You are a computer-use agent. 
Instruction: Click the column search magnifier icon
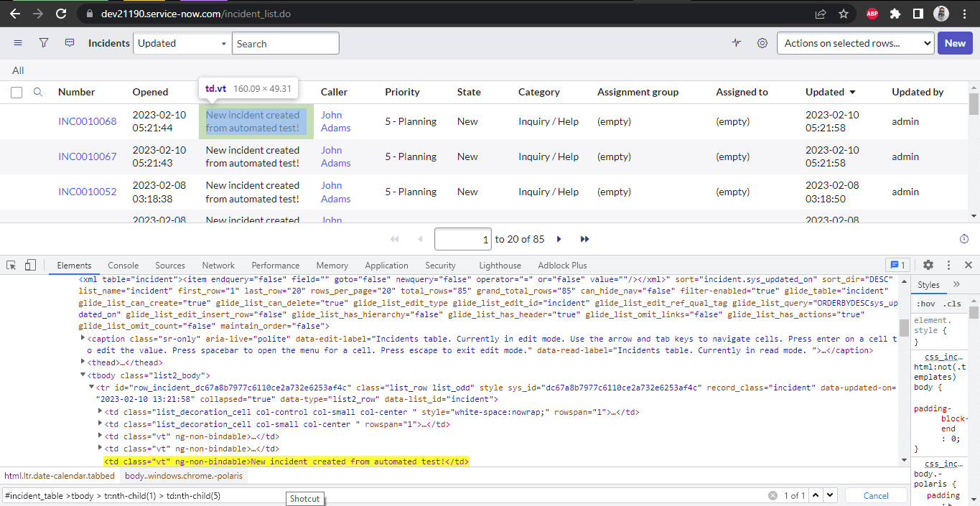(x=38, y=92)
